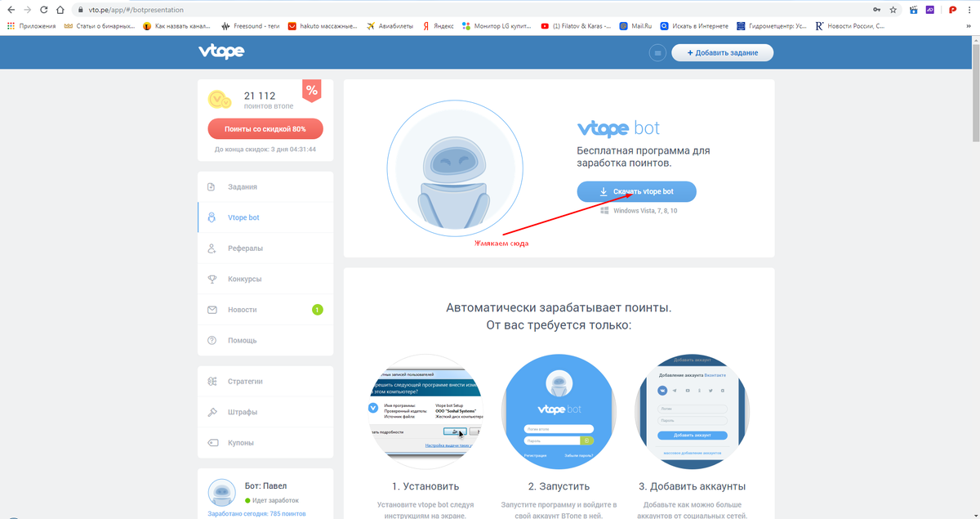The width and height of the screenshot is (980, 519).
Task: Bookmark this page with the star icon
Action: [893, 10]
